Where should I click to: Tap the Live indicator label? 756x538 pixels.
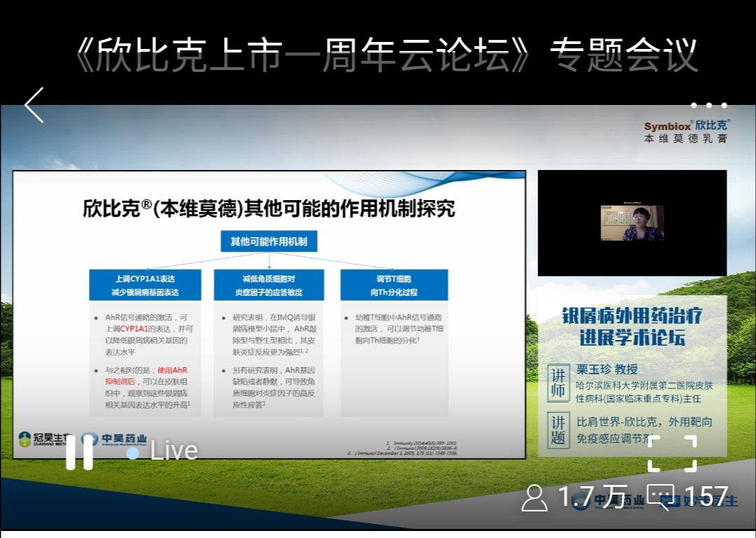pos(162,451)
